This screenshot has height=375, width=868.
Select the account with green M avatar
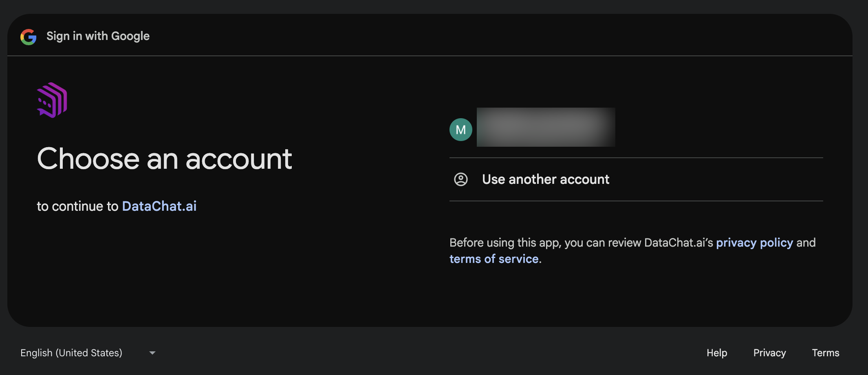[x=636, y=130]
